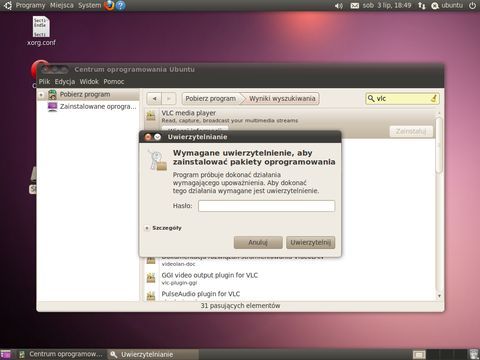Click the Pobierz program breadcrumb
This screenshot has width=480, height=360.
click(210, 99)
